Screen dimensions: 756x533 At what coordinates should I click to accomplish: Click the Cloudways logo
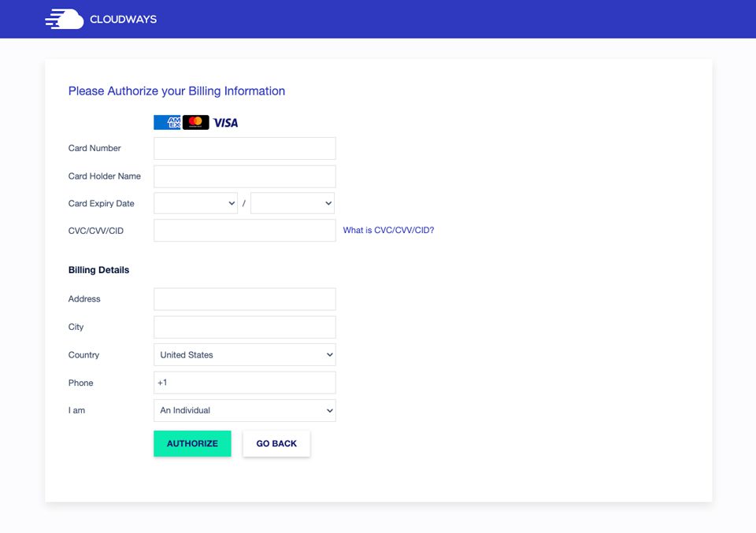tap(101, 18)
